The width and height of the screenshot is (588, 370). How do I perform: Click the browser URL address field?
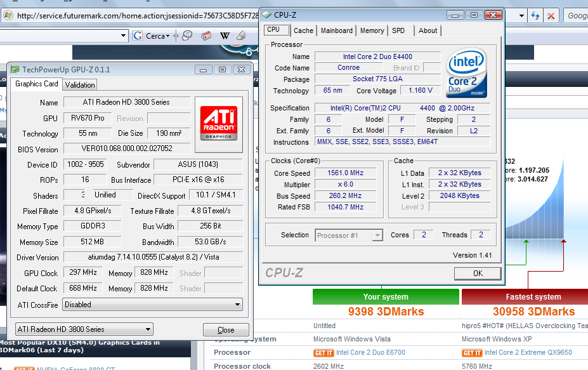137,16
